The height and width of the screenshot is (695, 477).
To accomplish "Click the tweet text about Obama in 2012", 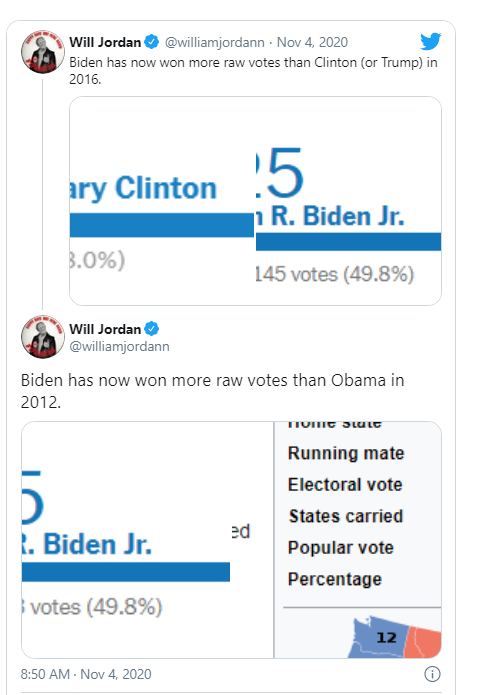I will (212, 391).
